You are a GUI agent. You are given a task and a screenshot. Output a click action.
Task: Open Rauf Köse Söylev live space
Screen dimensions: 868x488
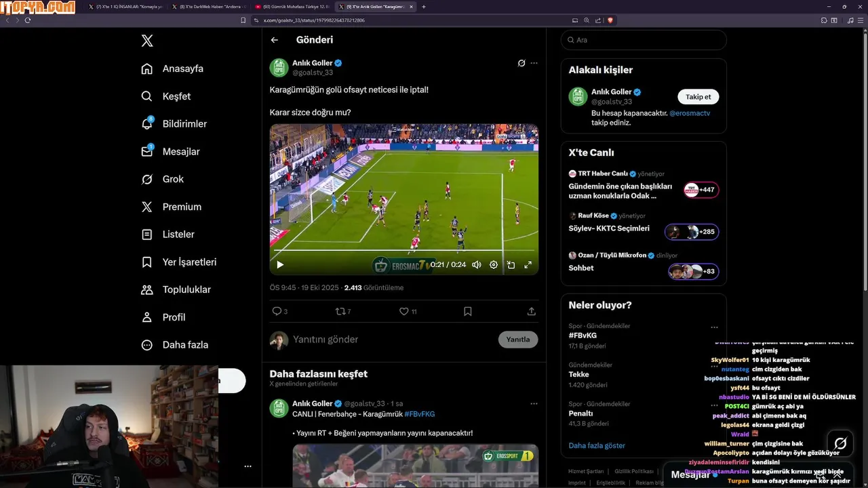(644, 224)
